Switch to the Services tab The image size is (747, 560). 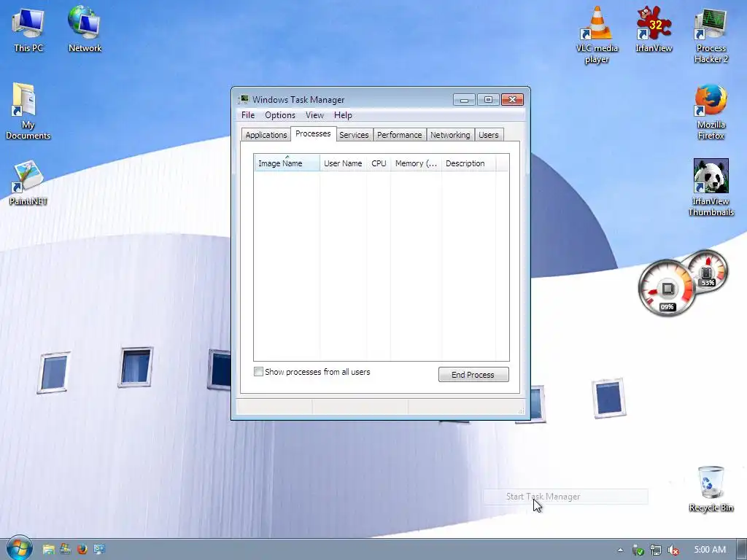[354, 135]
